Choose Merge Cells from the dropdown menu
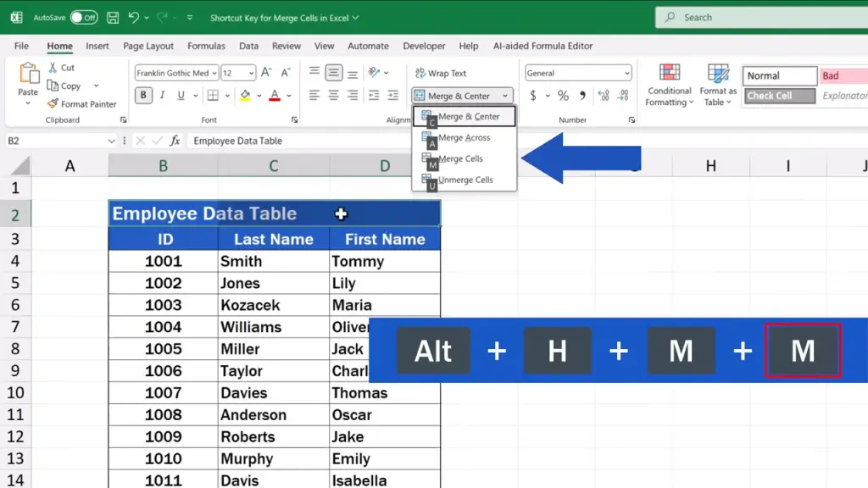 coord(460,158)
